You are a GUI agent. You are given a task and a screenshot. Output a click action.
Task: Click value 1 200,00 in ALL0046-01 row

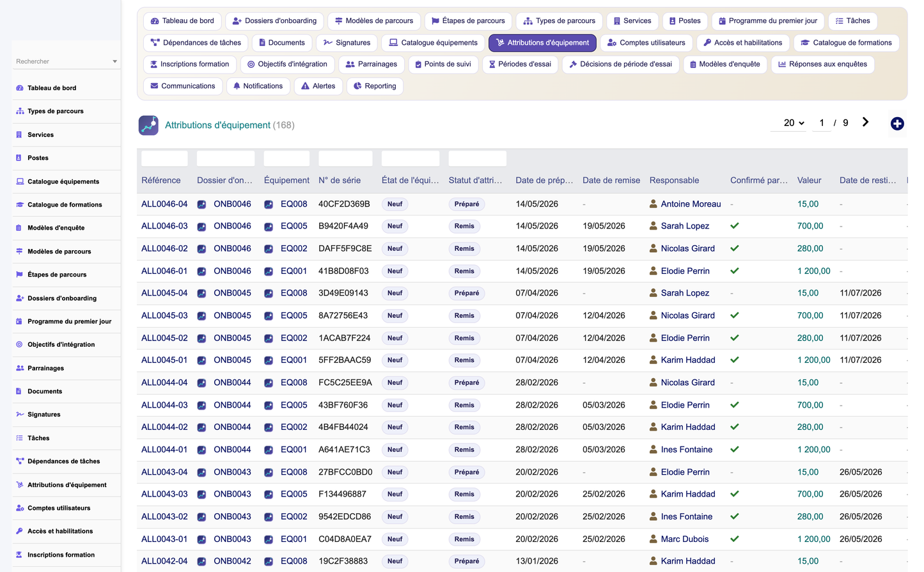[x=814, y=271]
